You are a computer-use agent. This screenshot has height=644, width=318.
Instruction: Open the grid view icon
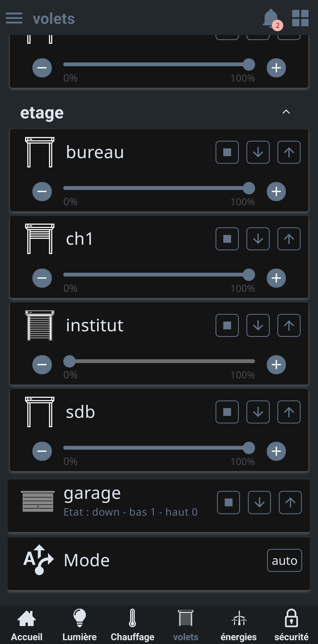click(300, 18)
